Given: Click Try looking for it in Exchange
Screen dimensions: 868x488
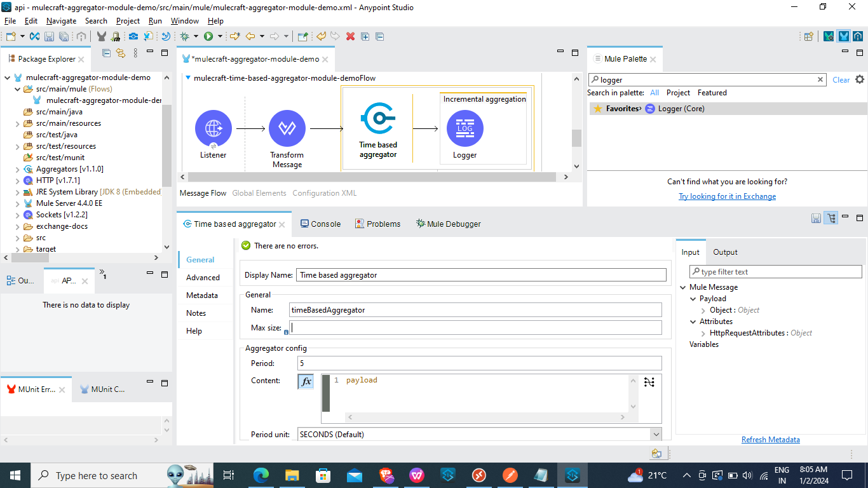Looking at the screenshot, I should click(727, 196).
